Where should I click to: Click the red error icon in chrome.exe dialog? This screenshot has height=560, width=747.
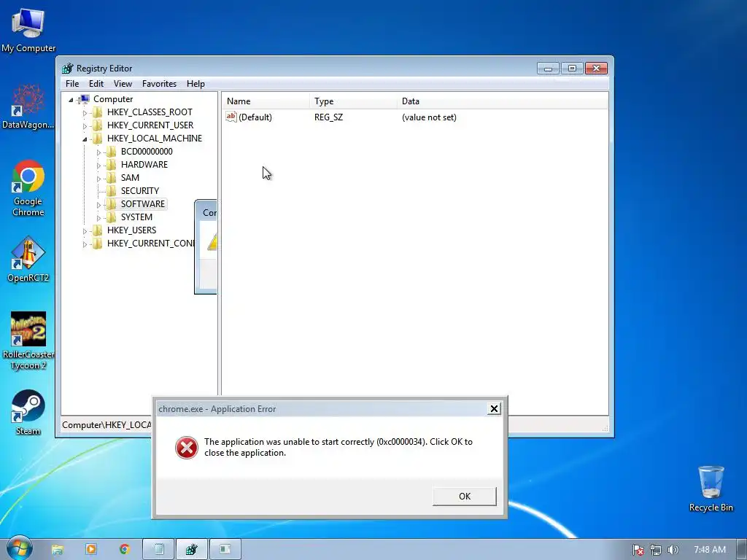point(186,448)
